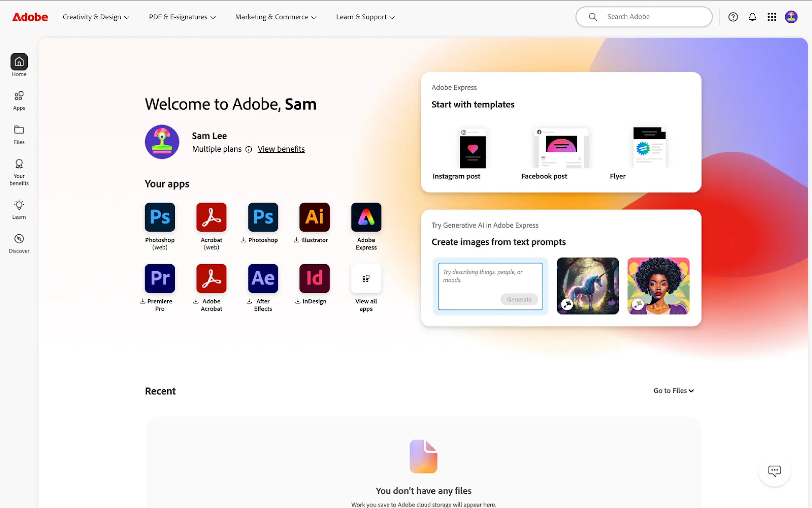
Task: Click View all apps
Action: click(x=366, y=278)
